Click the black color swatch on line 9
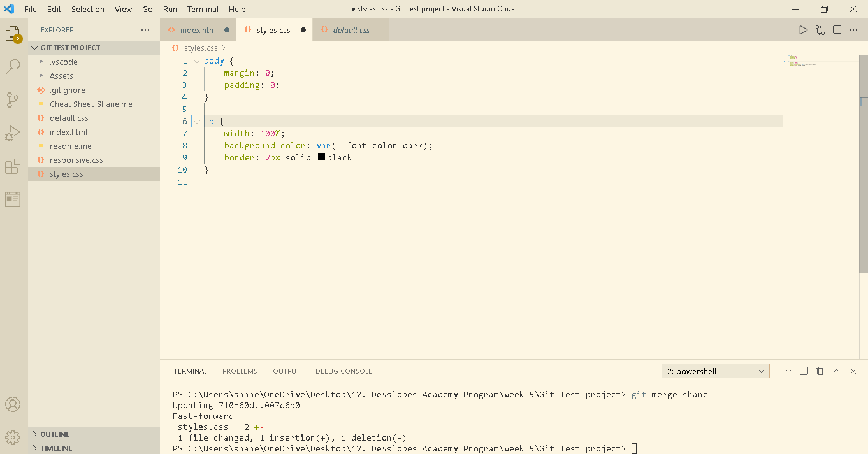Screen dimensions: 868x454 click(321, 157)
